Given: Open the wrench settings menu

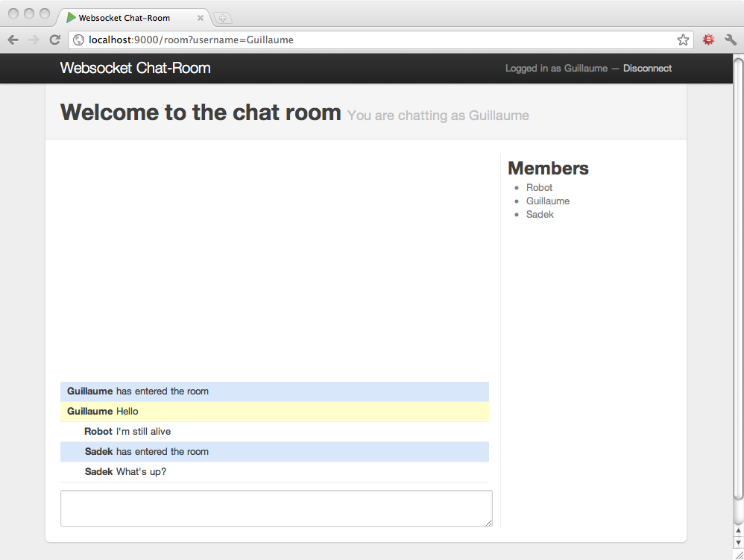Looking at the screenshot, I should pyautogui.click(x=730, y=40).
